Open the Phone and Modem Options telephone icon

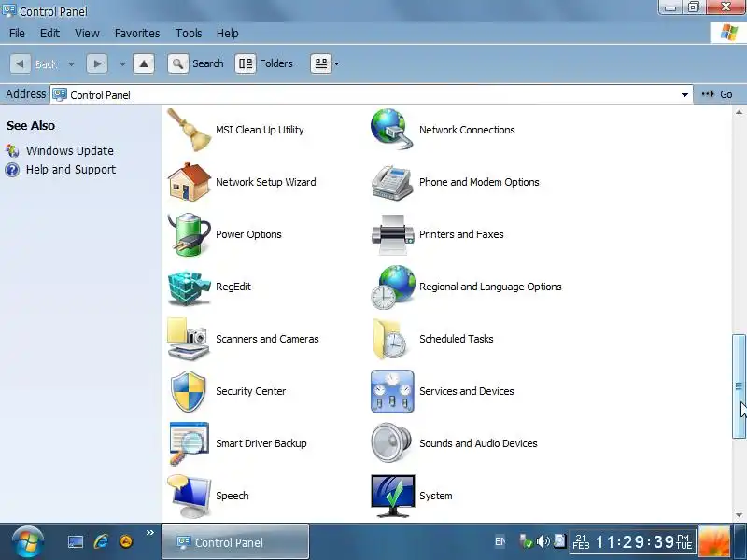click(391, 182)
